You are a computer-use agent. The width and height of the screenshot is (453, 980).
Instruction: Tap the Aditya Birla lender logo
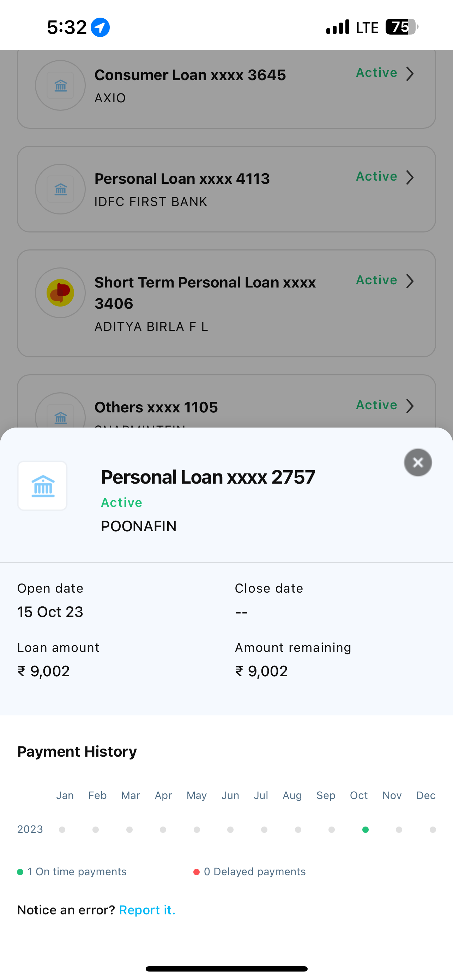[x=60, y=292]
